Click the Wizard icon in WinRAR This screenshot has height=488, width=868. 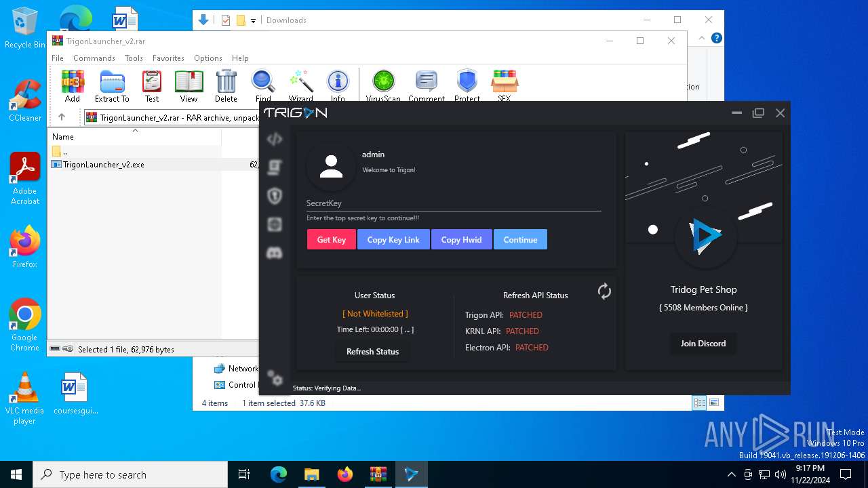(x=300, y=86)
